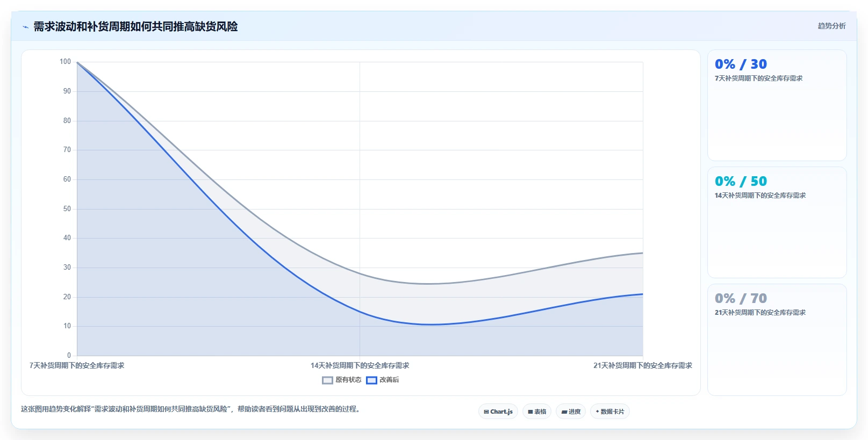Click the y-axis value 0
This screenshot has width=868, height=440.
point(69,355)
